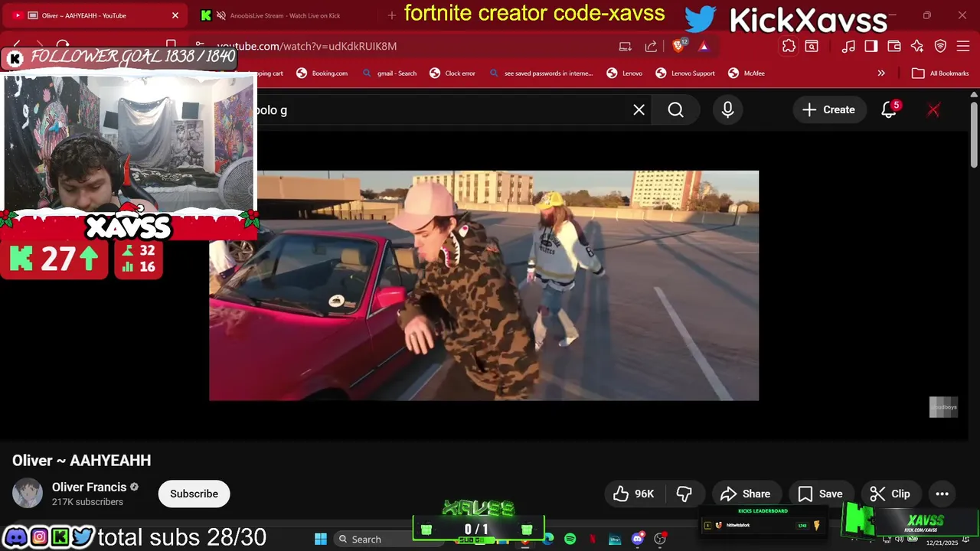980x551 pixels.
Task: Open the gmail - Search bookmark
Action: [390, 73]
